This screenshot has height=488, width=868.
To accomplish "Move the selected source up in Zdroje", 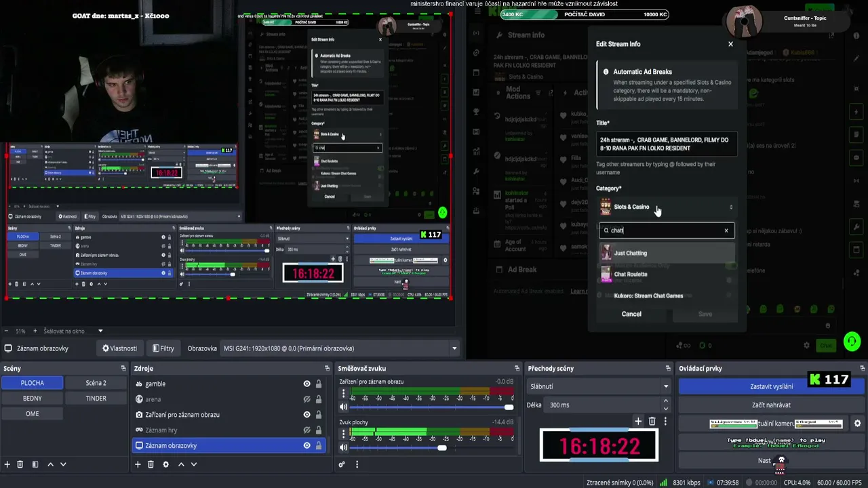I will [181, 464].
